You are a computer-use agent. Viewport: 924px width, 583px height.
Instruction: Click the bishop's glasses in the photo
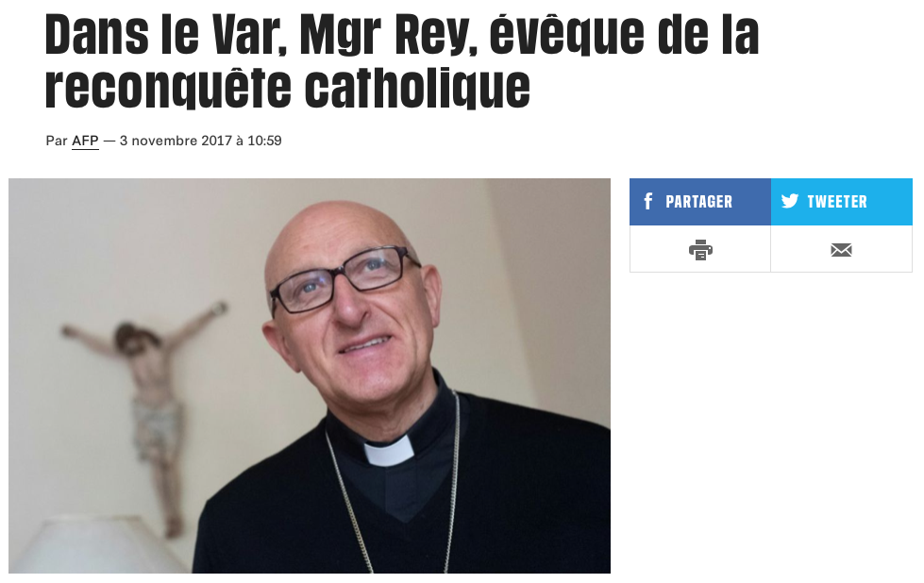344,278
